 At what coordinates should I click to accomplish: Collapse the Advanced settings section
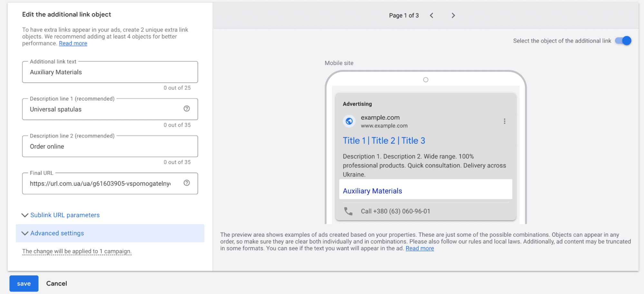57,233
